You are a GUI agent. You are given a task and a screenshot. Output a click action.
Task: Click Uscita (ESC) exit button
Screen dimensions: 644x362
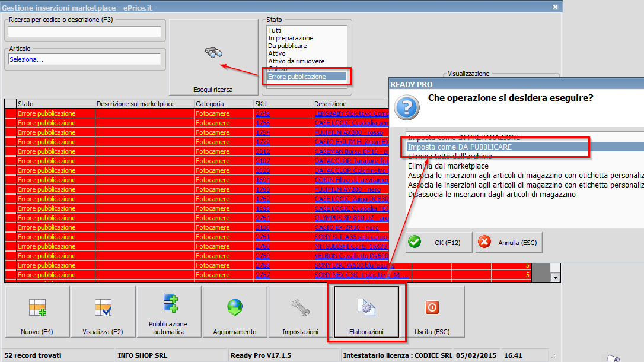pyautogui.click(x=432, y=312)
